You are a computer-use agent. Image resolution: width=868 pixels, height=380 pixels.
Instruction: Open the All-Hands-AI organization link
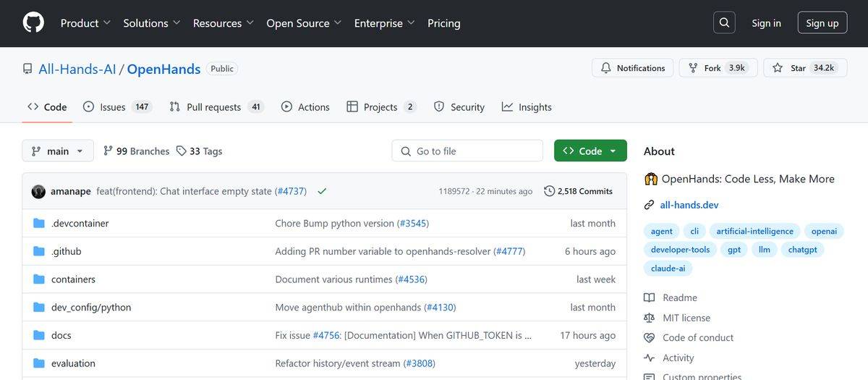[77, 69]
